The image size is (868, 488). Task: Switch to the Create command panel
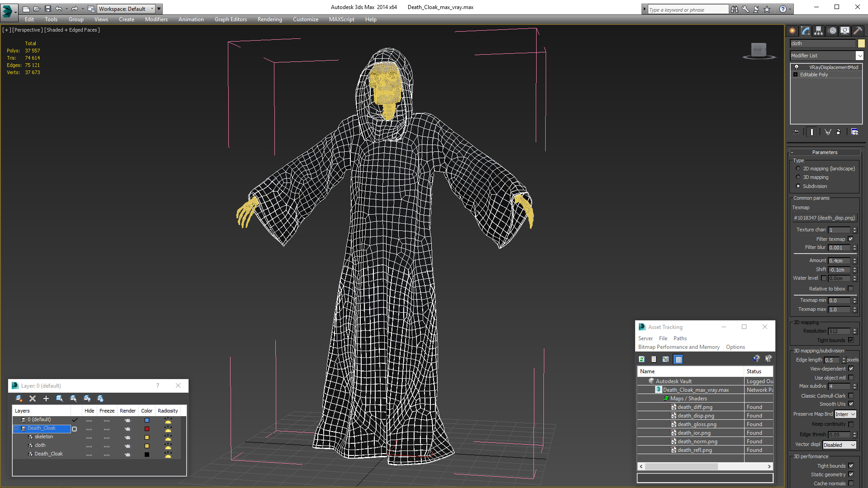point(792,31)
